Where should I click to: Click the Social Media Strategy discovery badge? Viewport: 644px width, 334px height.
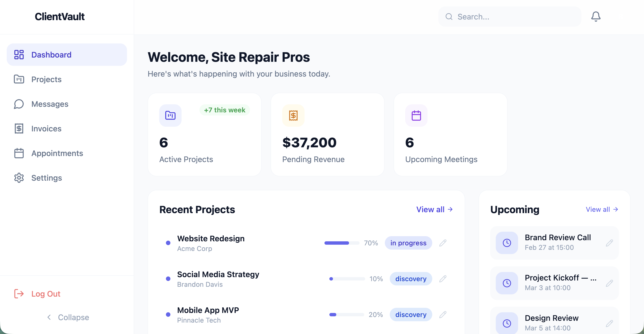click(x=411, y=278)
